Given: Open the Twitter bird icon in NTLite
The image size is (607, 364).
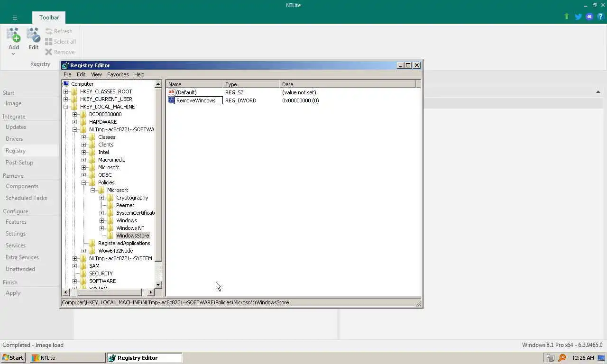Looking at the screenshot, I should click(x=578, y=17).
